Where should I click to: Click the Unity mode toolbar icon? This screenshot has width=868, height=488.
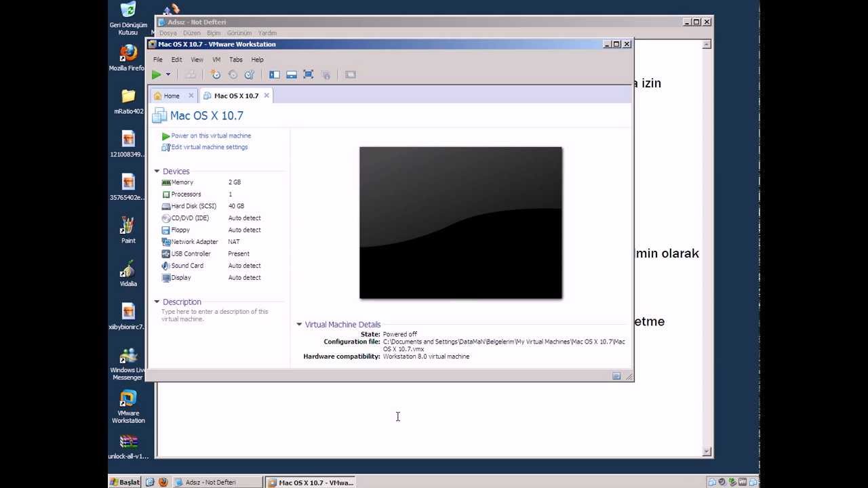[x=325, y=75]
